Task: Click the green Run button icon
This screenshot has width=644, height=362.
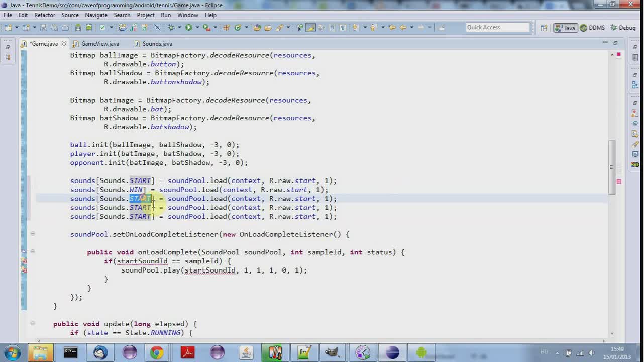Action: 189,27
